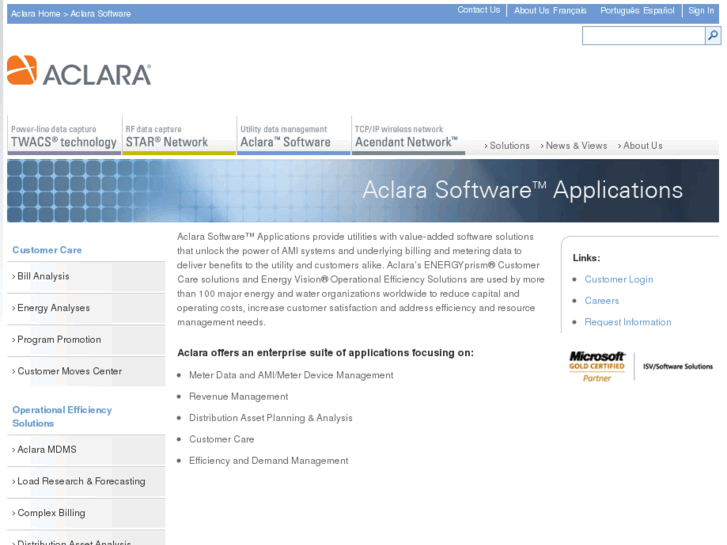The image size is (727, 545).
Task: Click the search magnifier icon
Action: (713, 35)
